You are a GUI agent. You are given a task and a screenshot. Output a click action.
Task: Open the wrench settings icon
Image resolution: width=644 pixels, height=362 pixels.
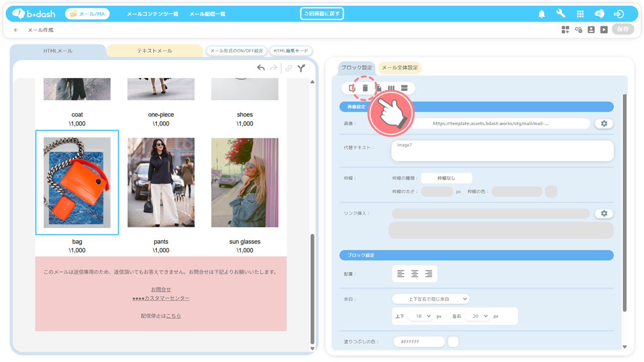[560, 14]
